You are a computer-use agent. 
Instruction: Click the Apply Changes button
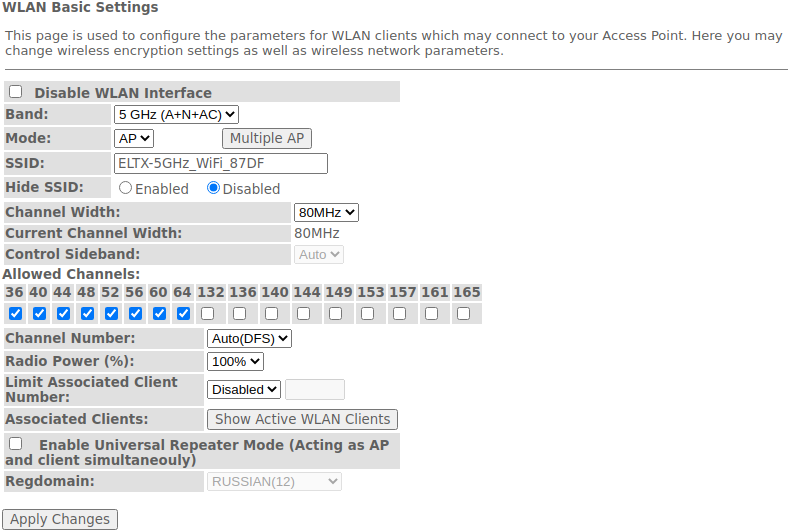point(60,519)
